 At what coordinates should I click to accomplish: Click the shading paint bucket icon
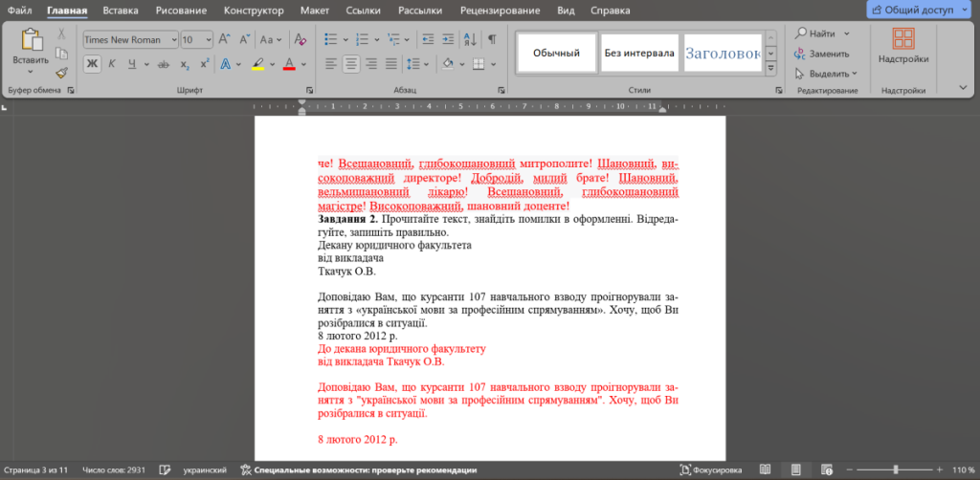tap(448, 64)
